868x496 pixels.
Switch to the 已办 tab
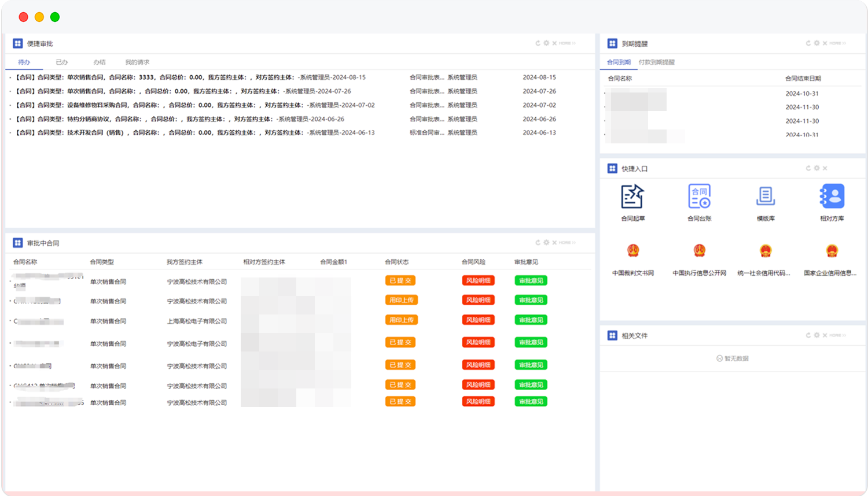[62, 62]
